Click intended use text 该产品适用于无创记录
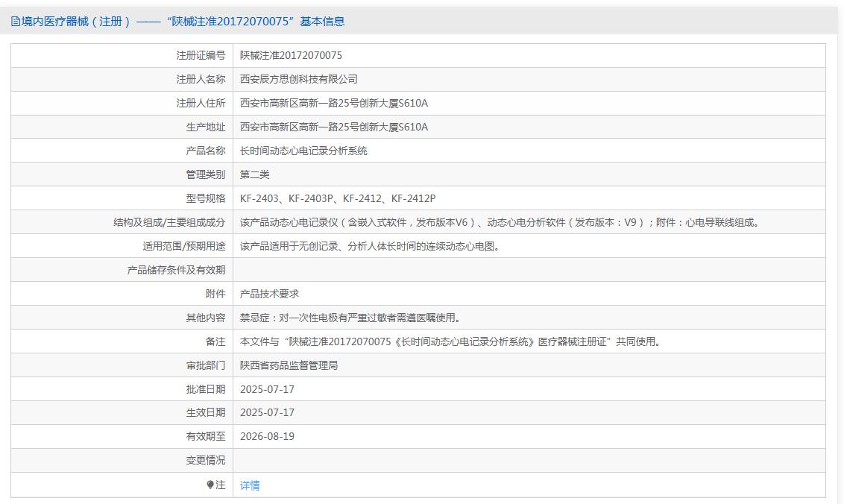The height and width of the screenshot is (504, 844). (370, 246)
